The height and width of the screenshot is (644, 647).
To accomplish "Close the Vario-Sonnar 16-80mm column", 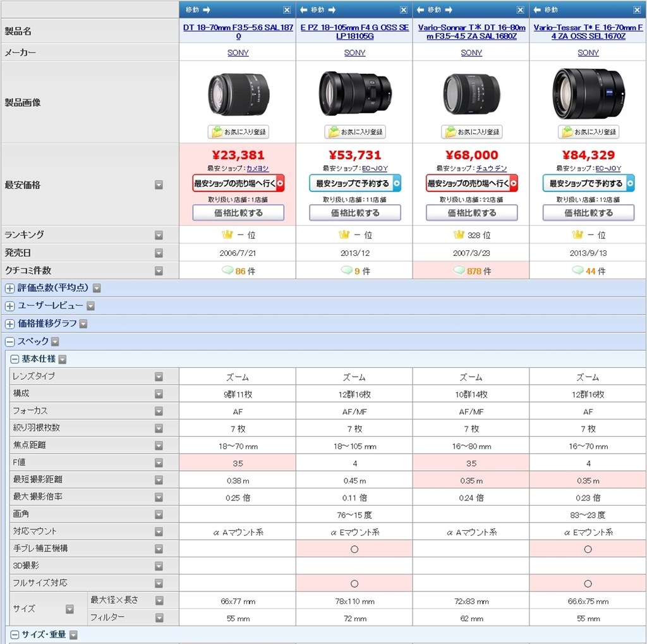I will point(521,10).
